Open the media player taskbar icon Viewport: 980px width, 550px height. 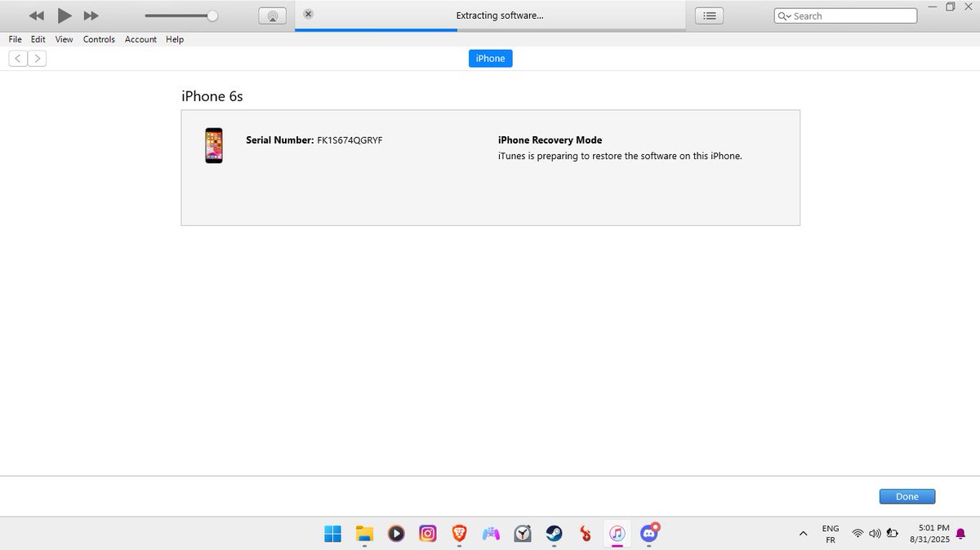(x=396, y=534)
